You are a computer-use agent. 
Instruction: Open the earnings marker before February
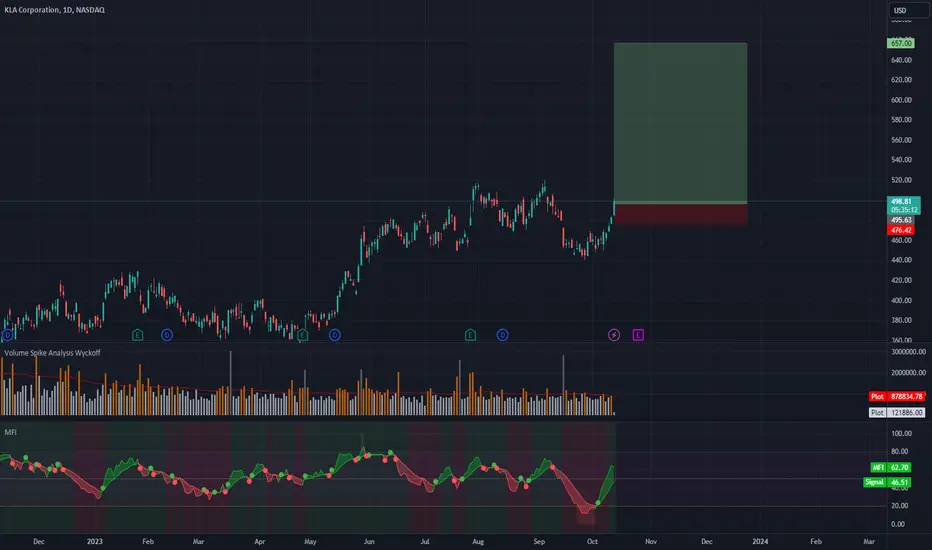coord(137,335)
